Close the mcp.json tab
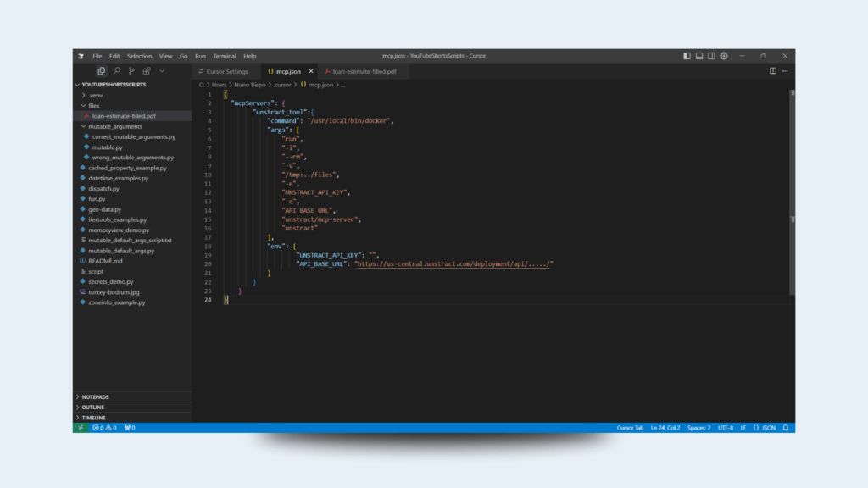Viewport: 868px width, 488px height. click(311, 71)
